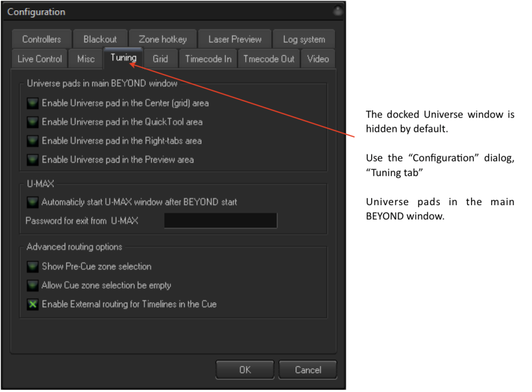Open the Video tab
The image size is (532, 392).
[318, 59]
